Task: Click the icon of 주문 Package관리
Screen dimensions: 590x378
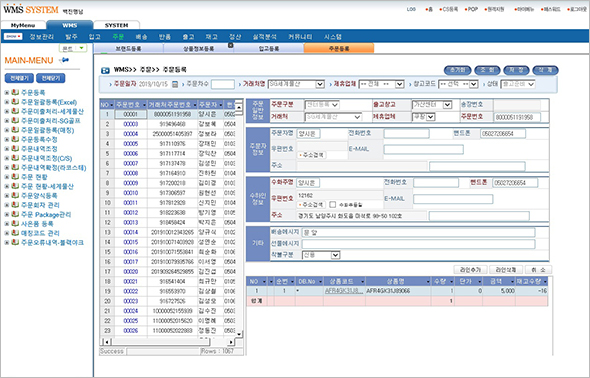Action: (x=15, y=214)
